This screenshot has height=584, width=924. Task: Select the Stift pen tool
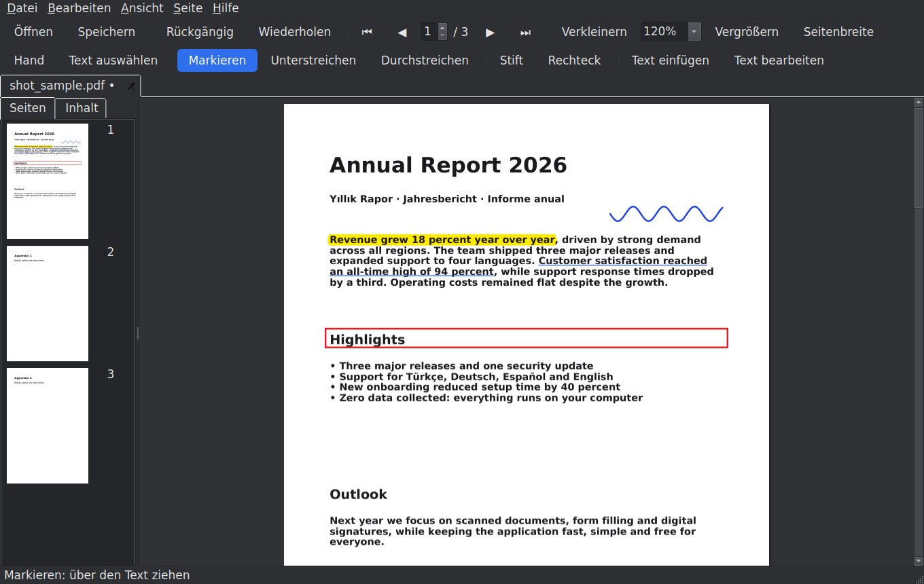(x=512, y=60)
